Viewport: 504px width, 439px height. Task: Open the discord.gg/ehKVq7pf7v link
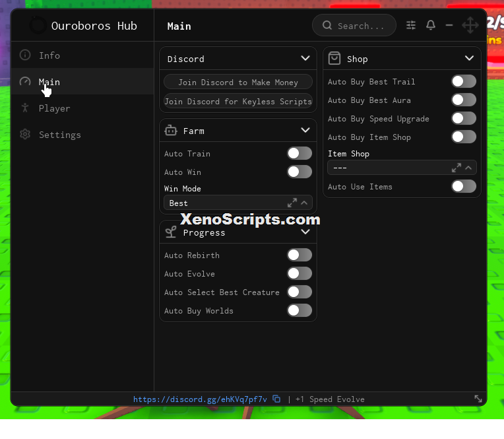click(x=200, y=399)
